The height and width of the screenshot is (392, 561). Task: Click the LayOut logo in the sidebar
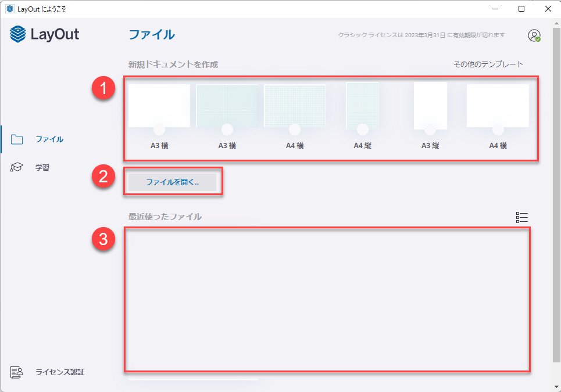click(45, 34)
